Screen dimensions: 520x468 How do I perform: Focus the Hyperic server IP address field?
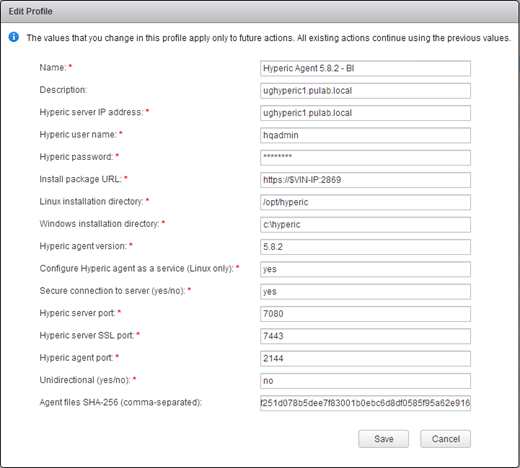point(365,113)
